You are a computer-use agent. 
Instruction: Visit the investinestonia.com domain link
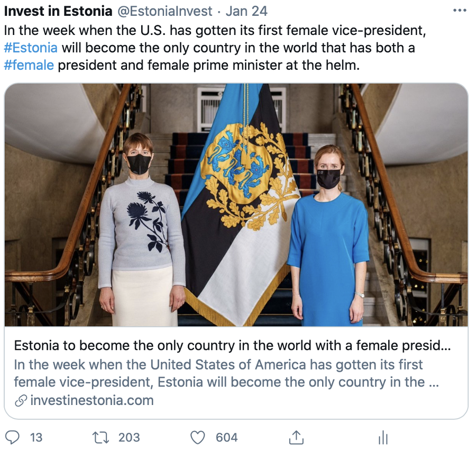[x=92, y=401]
